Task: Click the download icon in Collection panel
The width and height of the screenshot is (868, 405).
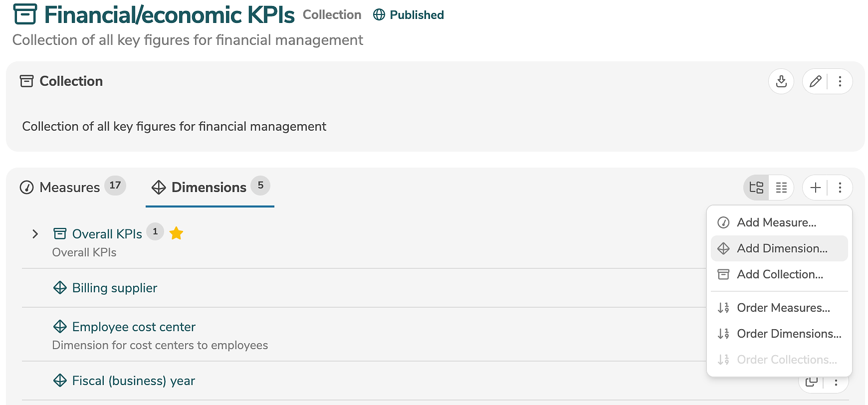Action: point(781,81)
